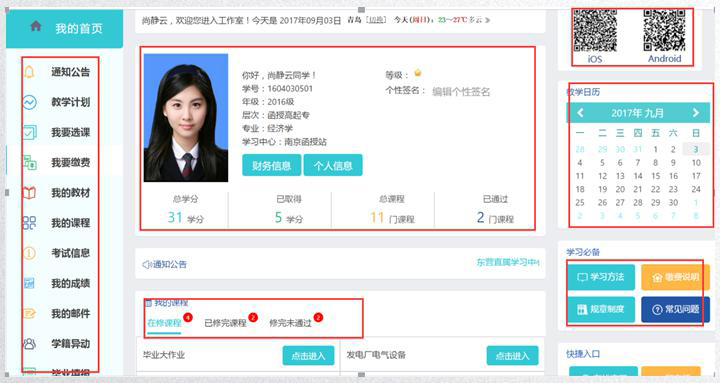Click 点击进入 for 毕业大作业
Image resolution: width=720 pixels, height=383 pixels.
[x=308, y=355]
